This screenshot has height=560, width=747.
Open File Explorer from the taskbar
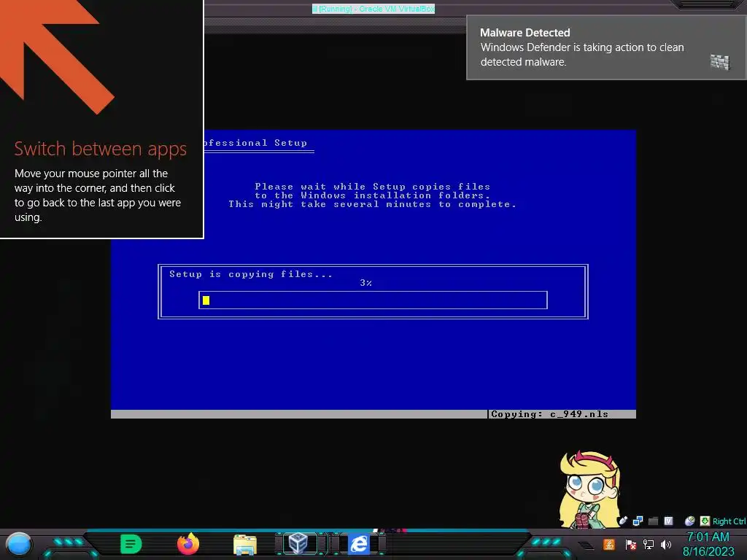click(245, 545)
